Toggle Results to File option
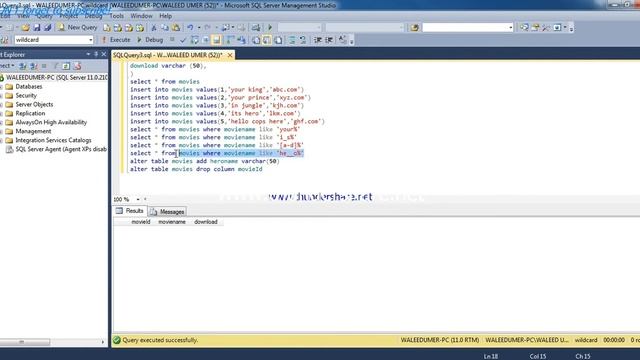This screenshot has height=360, width=640. coord(278,40)
